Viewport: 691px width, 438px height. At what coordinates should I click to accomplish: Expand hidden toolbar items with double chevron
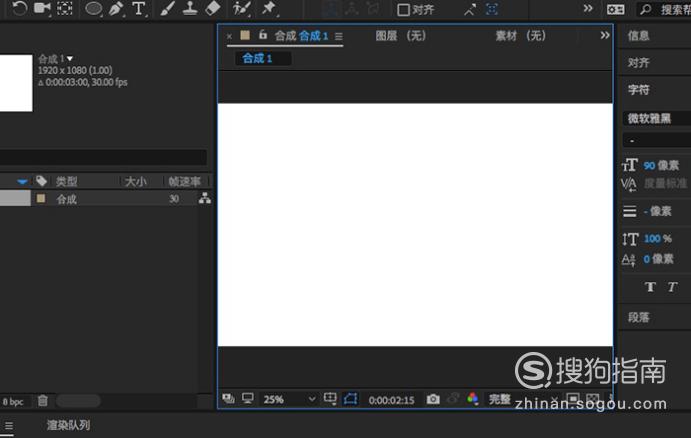588,8
